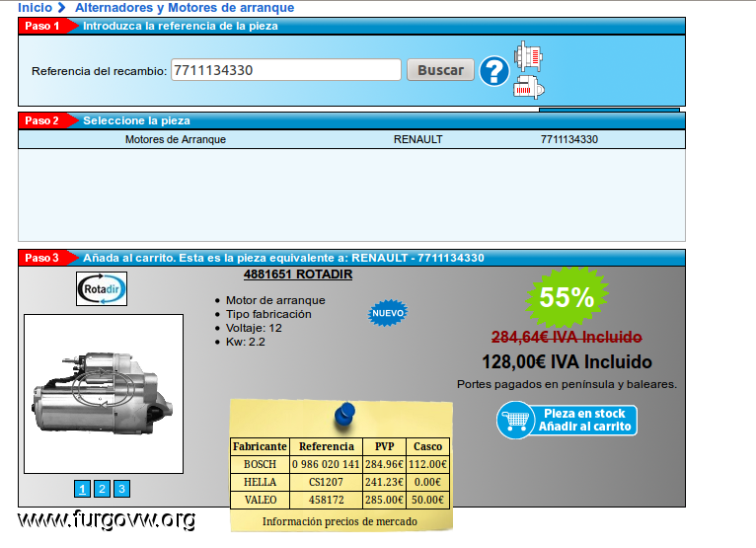Show product image 3
This screenshot has width=756, height=548.
(x=122, y=489)
